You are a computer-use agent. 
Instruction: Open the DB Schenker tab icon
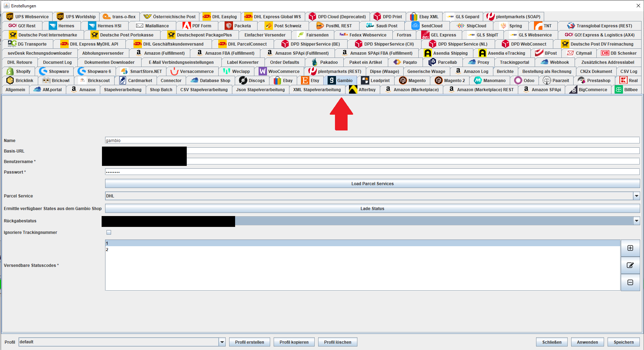click(x=605, y=53)
